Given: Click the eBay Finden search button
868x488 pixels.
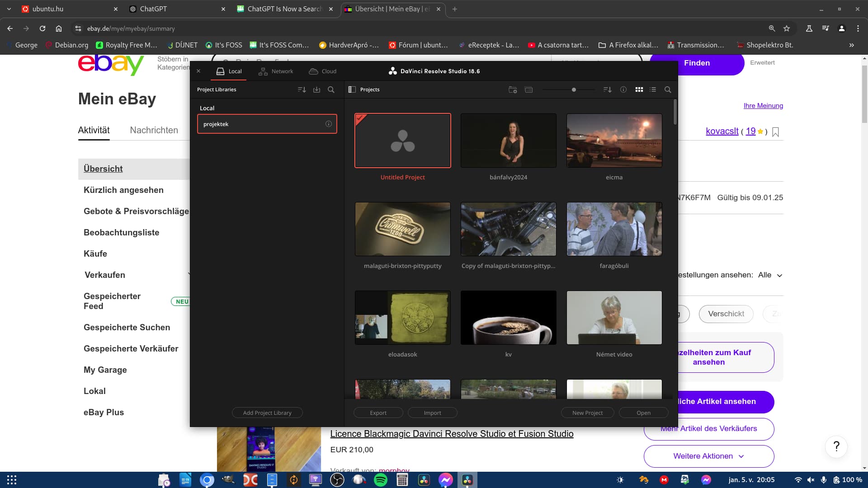Looking at the screenshot, I should [697, 63].
